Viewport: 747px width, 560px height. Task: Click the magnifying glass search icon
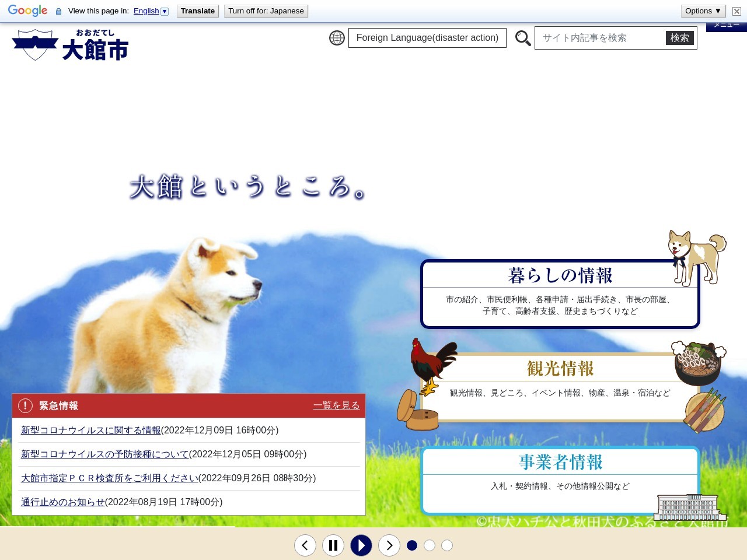click(523, 38)
